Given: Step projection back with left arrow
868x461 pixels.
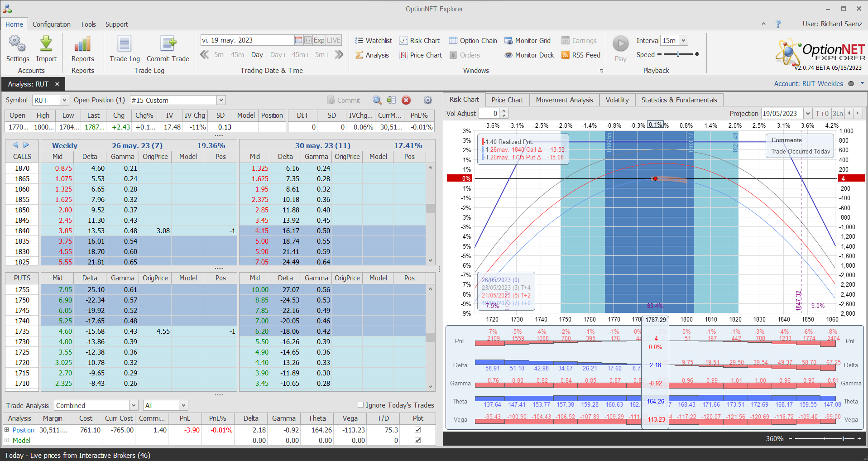Looking at the screenshot, I should 849,114.
